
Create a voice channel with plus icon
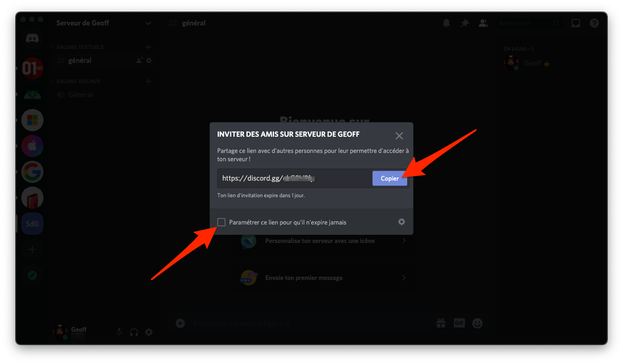point(148,81)
